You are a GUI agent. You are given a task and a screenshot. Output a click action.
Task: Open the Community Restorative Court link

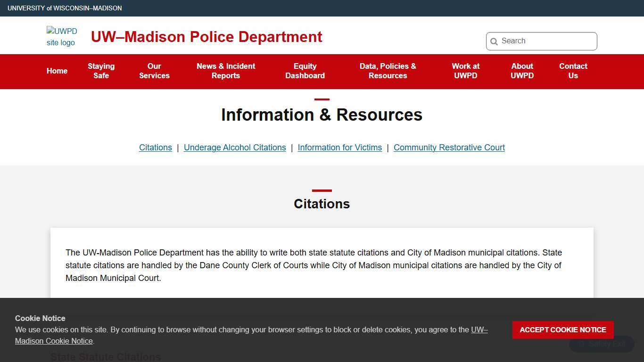[x=449, y=148]
